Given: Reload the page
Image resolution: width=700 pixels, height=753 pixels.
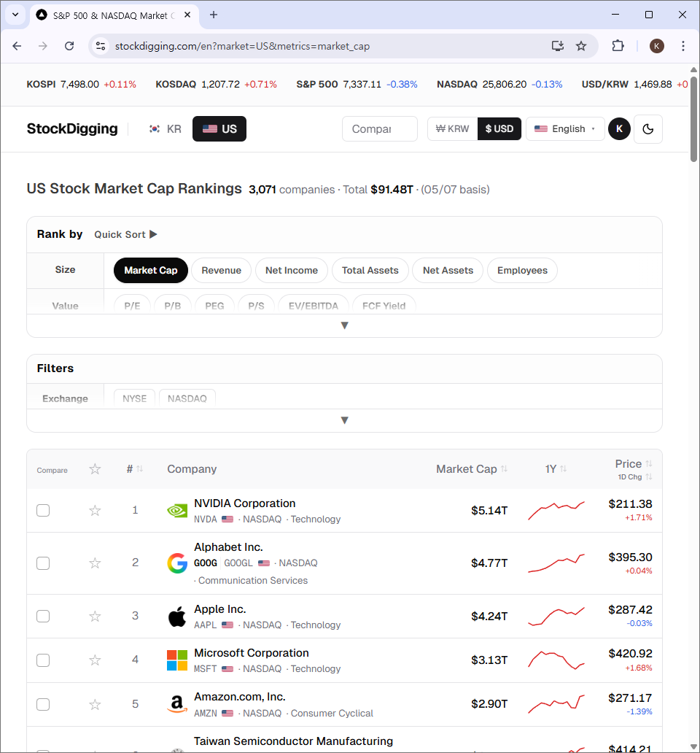Looking at the screenshot, I should 69,46.
